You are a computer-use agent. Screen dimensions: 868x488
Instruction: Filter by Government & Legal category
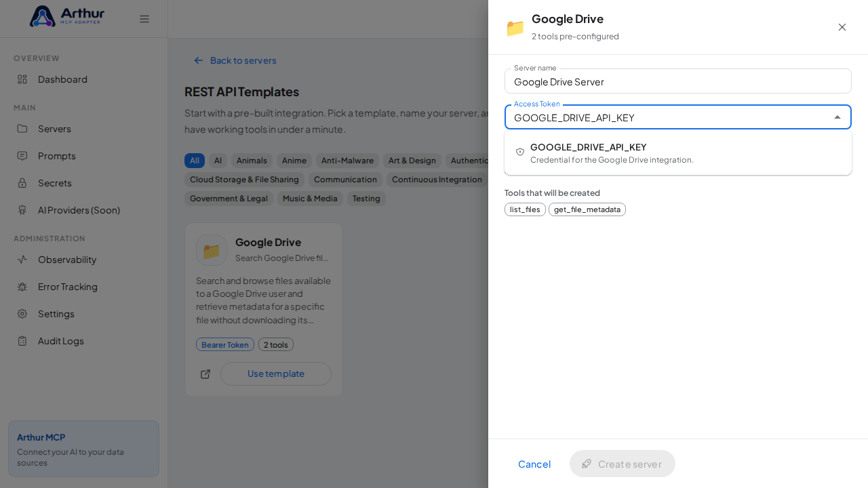[x=229, y=199]
